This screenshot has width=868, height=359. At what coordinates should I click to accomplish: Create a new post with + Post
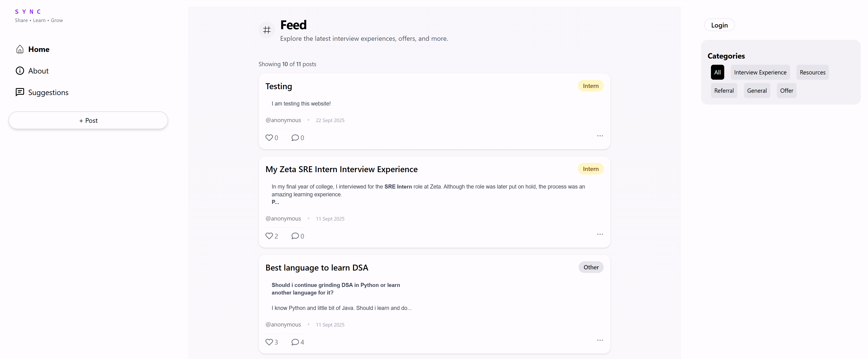click(88, 120)
